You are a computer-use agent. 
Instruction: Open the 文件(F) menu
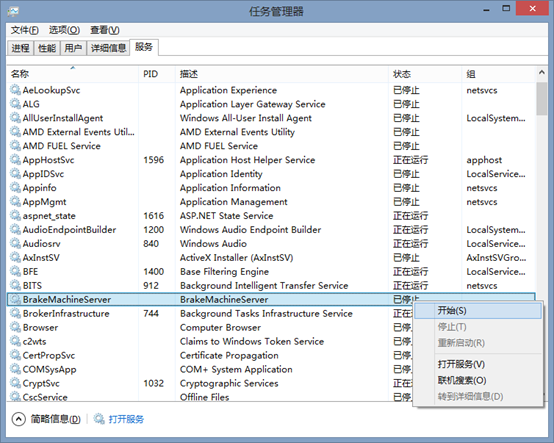[24, 30]
